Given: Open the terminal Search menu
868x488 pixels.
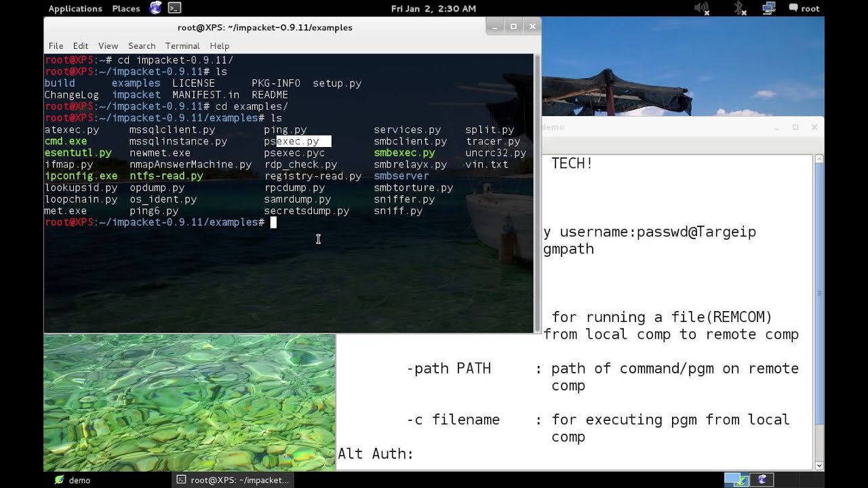Looking at the screenshot, I should pyautogui.click(x=142, y=45).
